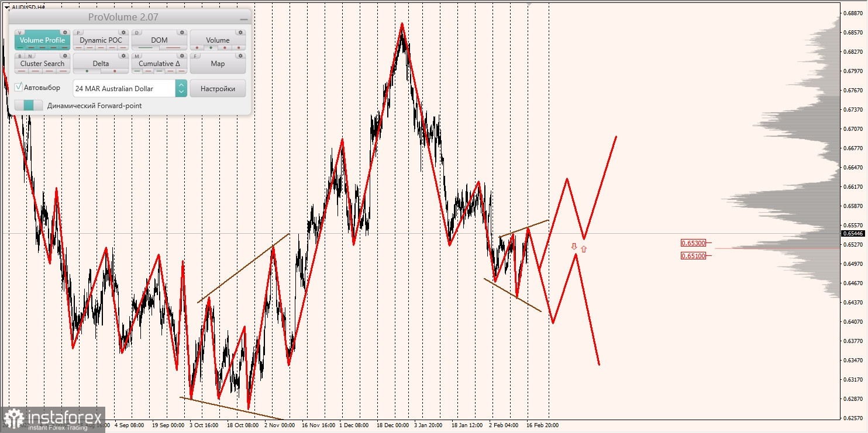Open the contract dropdown arrows
The image size is (868, 433).
tap(181, 88)
